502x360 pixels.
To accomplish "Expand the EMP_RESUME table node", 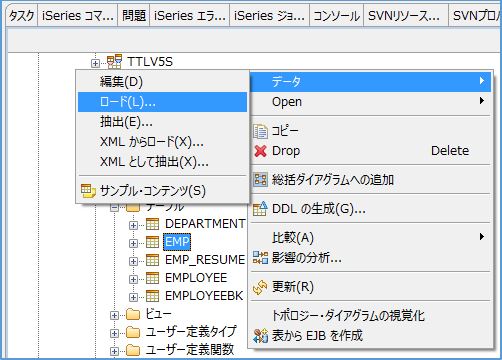I will (x=133, y=261).
